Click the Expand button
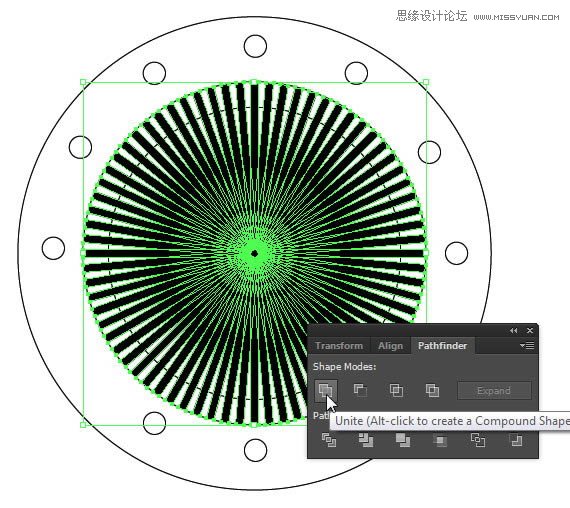This screenshot has width=570, height=508. pyautogui.click(x=494, y=391)
